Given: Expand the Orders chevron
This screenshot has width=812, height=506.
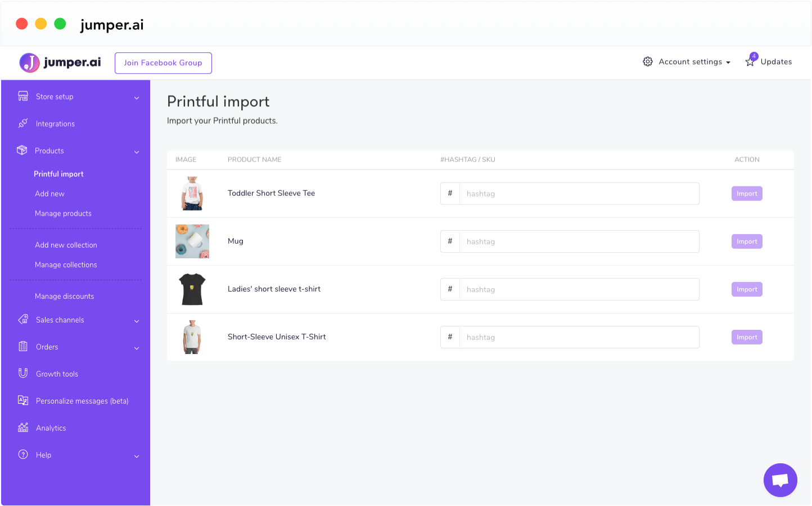Looking at the screenshot, I should pos(137,348).
